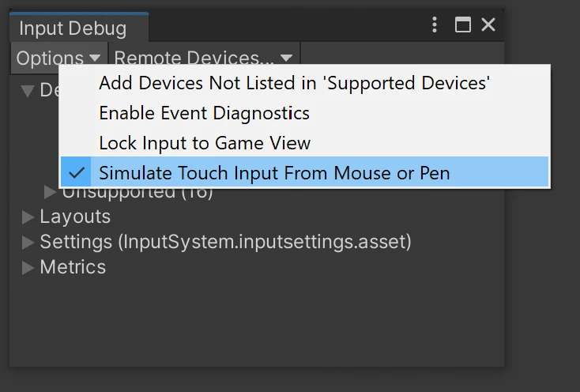Screen dimensions: 580x392
Task: Expand the Metrics disclosure triangle
Action: click(x=28, y=267)
